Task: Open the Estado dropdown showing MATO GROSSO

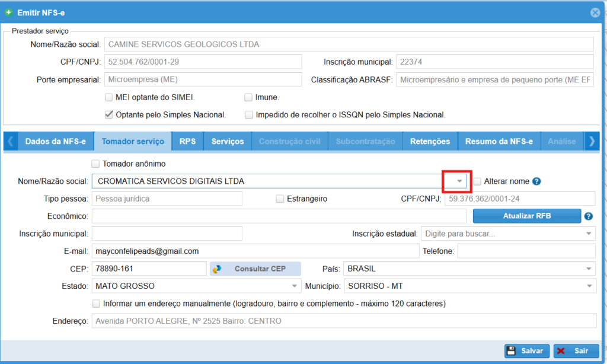Action: pyautogui.click(x=294, y=286)
